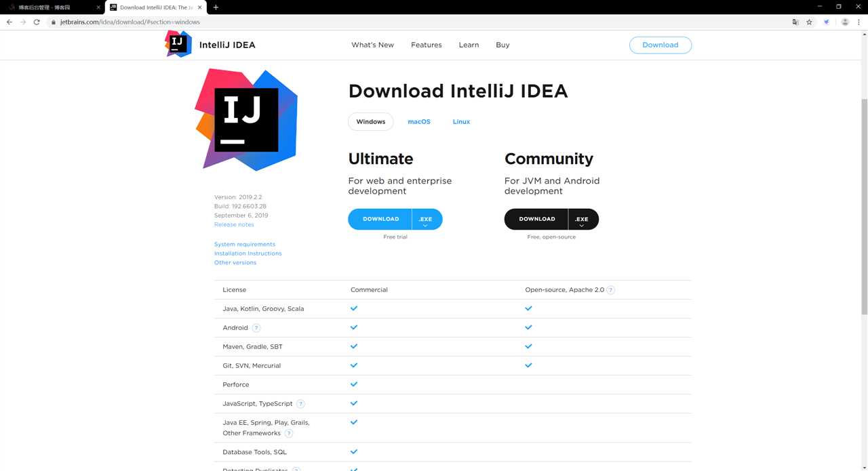Screen dimensions: 868x471
Task: Open the What's New menu item
Action: [372, 45]
